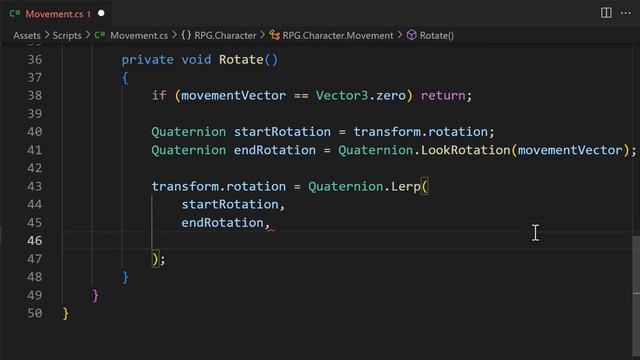Viewport: 640px width, 360px height.
Task: Click the 'private' keyword on line 36
Action: click(147, 60)
